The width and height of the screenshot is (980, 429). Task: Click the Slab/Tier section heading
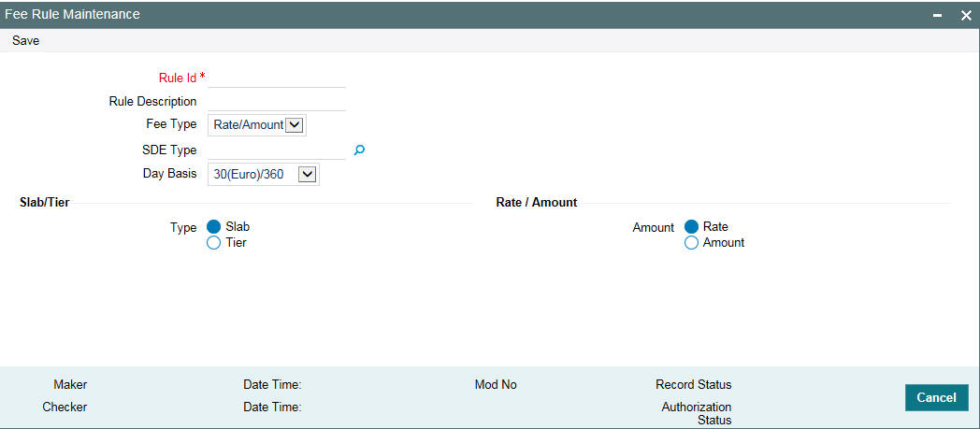(x=44, y=203)
